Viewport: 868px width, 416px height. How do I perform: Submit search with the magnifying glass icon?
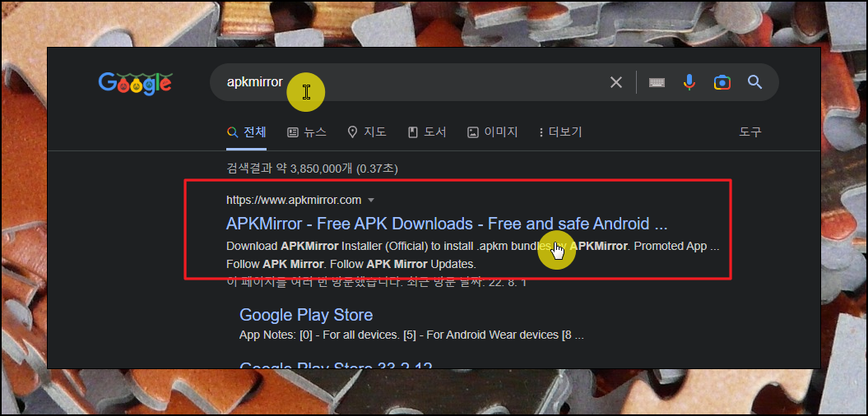(x=755, y=82)
